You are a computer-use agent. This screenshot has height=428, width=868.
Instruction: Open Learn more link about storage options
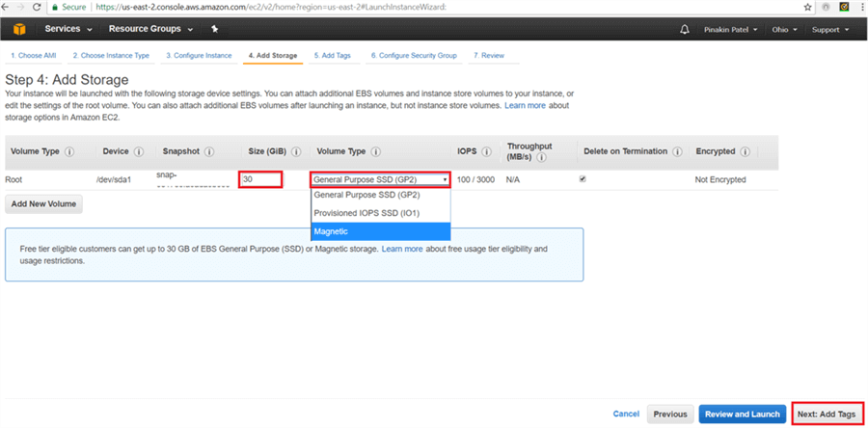525,105
